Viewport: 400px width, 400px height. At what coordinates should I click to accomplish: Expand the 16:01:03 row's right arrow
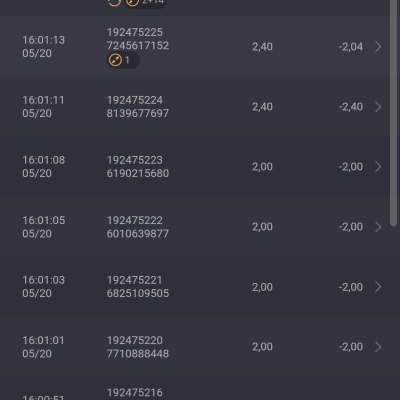tap(378, 287)
